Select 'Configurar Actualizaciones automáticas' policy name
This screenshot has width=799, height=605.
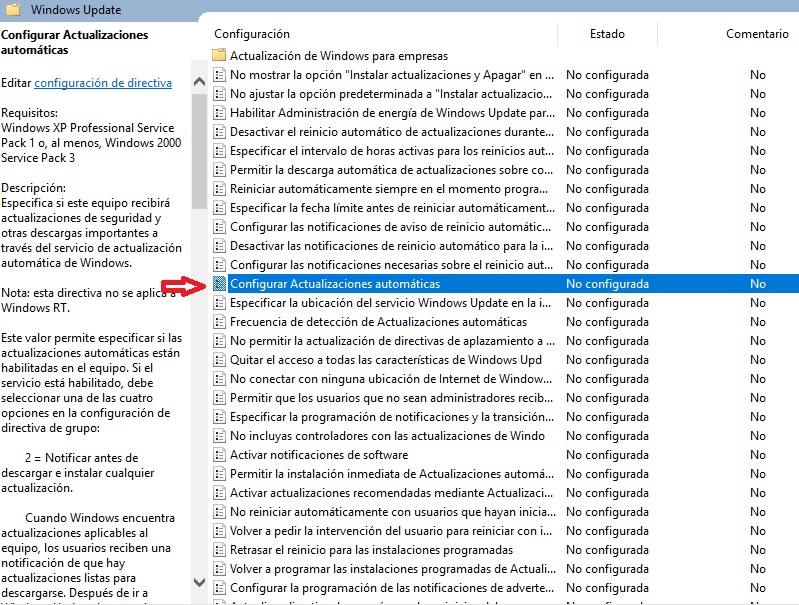point(335,284)
